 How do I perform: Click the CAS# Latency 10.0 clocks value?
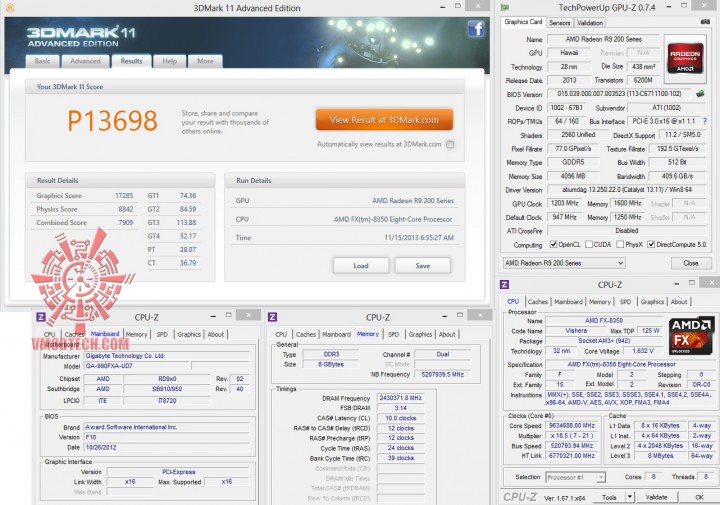coord(400,418)
